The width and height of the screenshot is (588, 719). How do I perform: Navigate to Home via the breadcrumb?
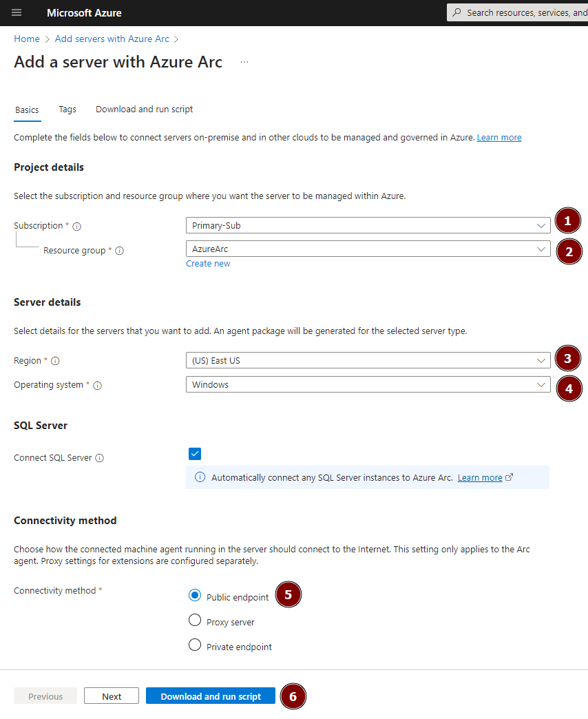[x=26, y=39]
